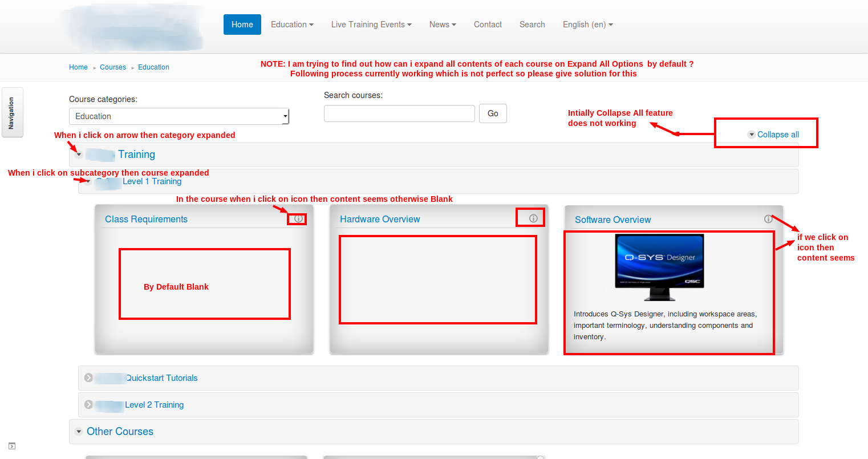Expand the Quickstart Tutorials subcategory
The width and height of the screenshot is (868, 459).
[88, 377]
